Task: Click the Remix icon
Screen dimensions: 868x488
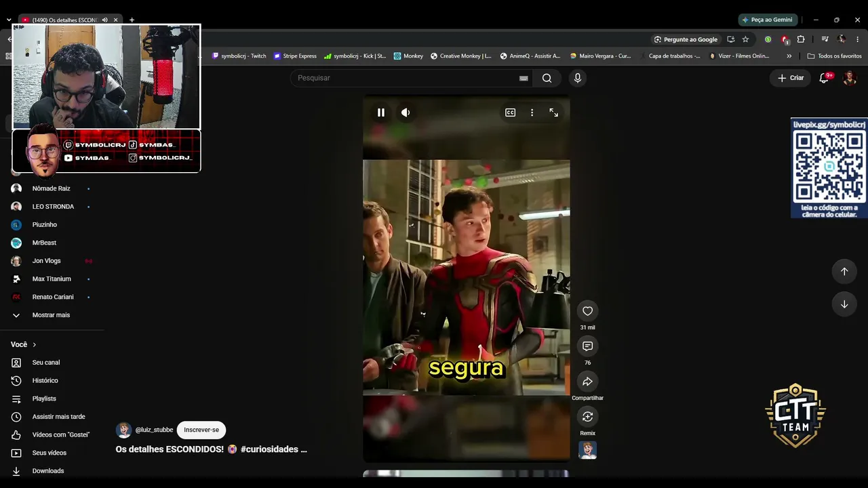Action: [x=588, y=417]
